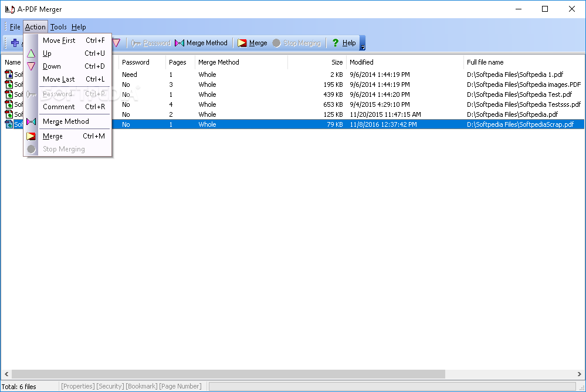Viewport: 586px width, 392px height.
Task: Click the '79 KB' size cell in selected row
Action: [x=335, y=124]
